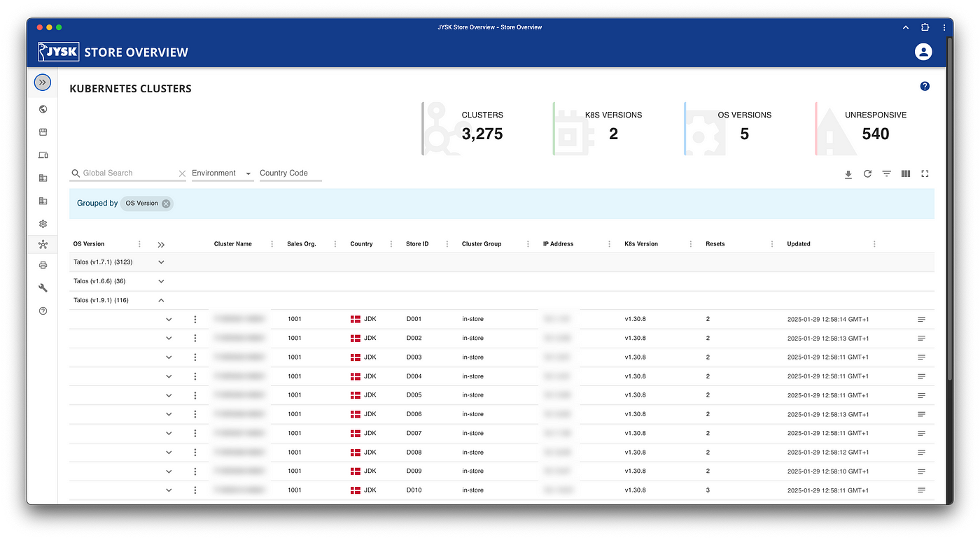This screenshot has width=980, height=540.
Task: Show or hide table columns
Action: (906, 173)
